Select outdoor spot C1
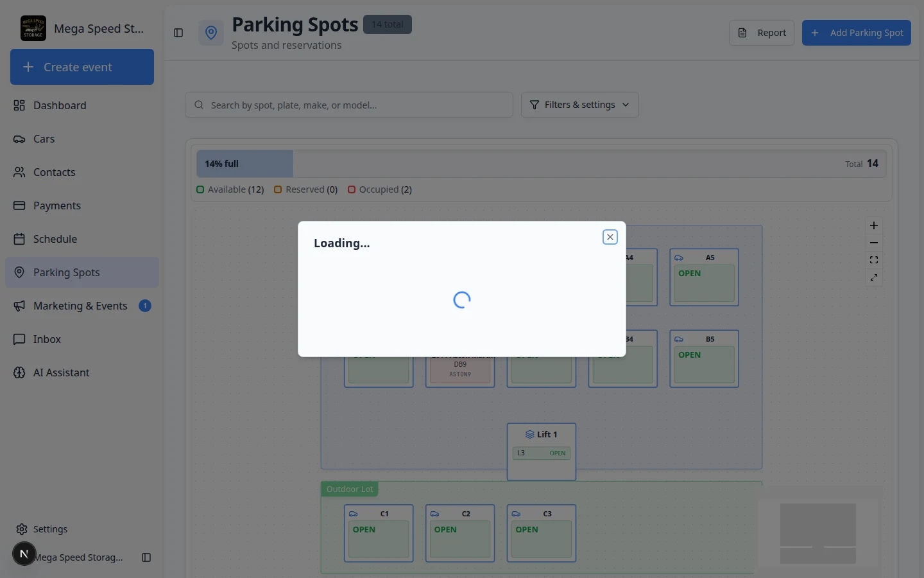This screenshot has width=924, height=578. coord(379,534)
